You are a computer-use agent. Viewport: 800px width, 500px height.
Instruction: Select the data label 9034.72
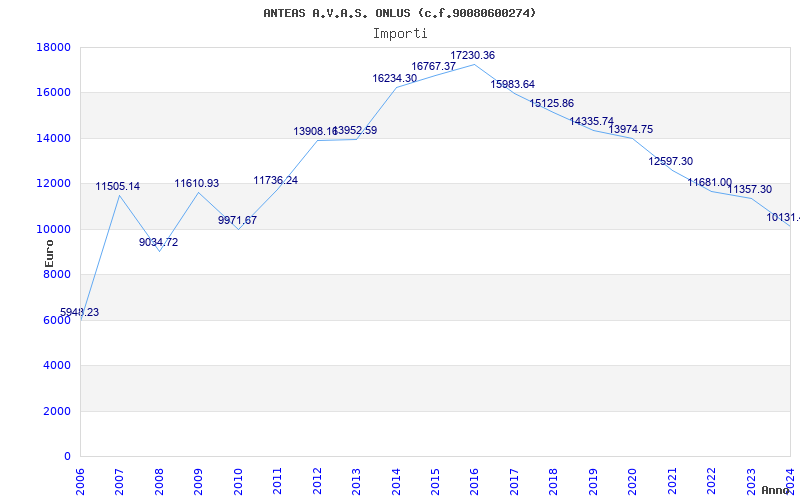click(159, 242)
